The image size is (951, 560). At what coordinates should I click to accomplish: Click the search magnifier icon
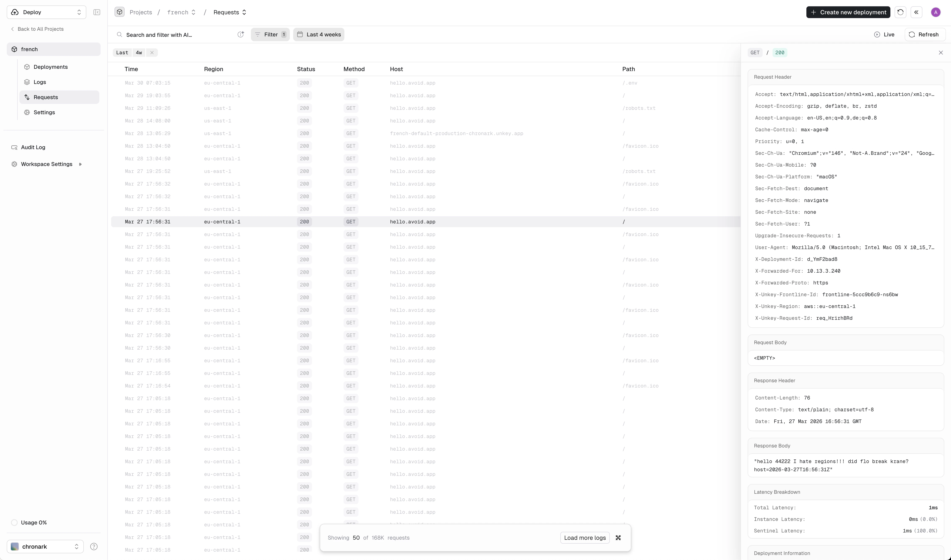tap(119, 34)
